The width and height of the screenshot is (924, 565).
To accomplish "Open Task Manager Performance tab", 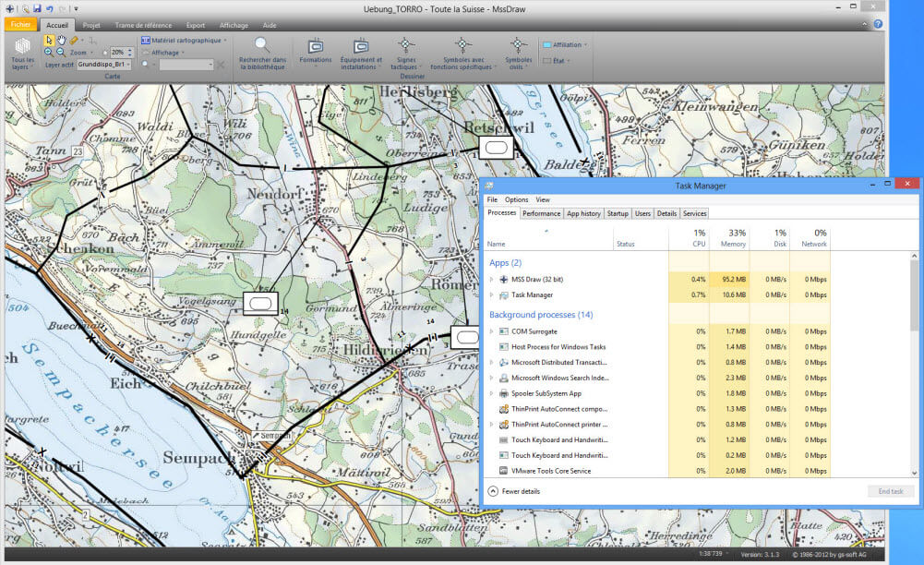I will [x=541, y=213].
